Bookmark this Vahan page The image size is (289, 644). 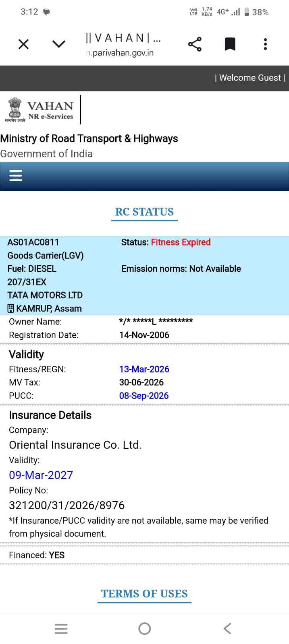point(230,44)
